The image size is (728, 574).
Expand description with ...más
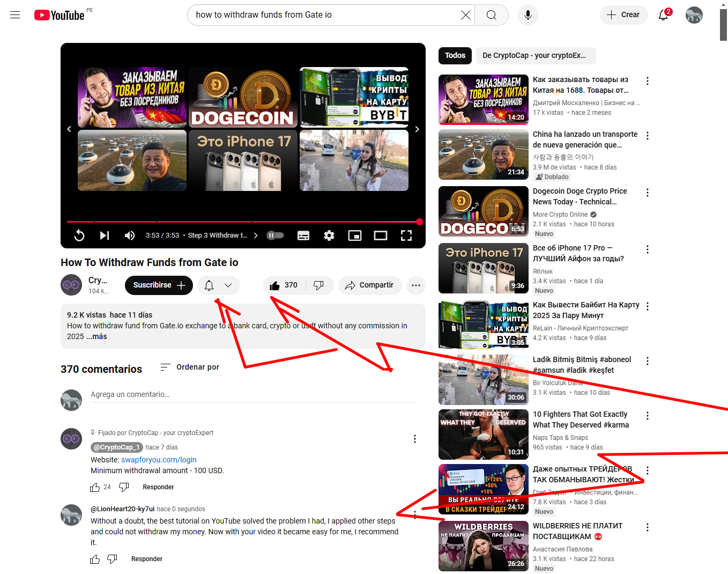(97, 336)
